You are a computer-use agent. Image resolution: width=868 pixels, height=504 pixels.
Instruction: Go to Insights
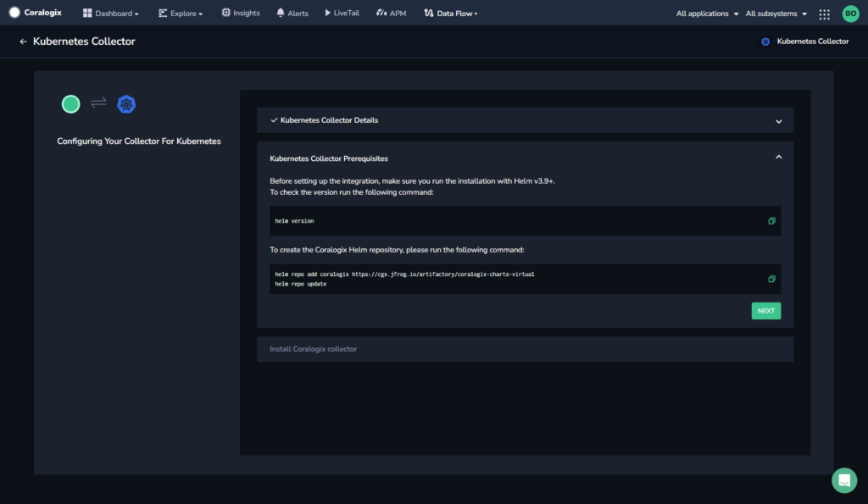[x=241, y=13]
